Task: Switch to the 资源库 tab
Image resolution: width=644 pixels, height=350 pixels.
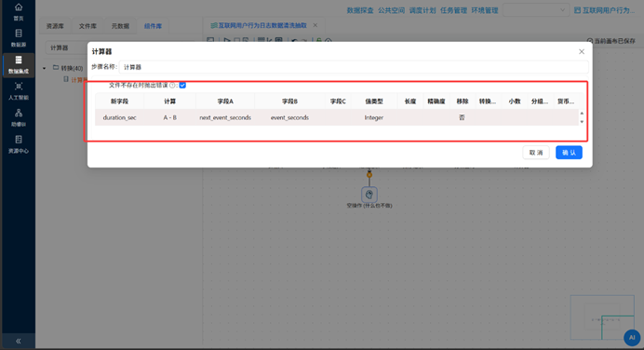Action: pyautogui.click(x=55, y=26)
